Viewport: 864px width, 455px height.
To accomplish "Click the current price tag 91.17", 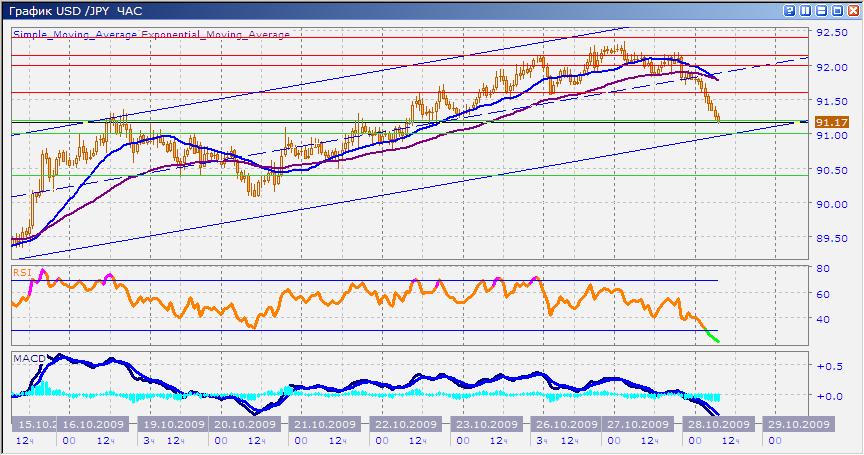I will coord(831,122).
